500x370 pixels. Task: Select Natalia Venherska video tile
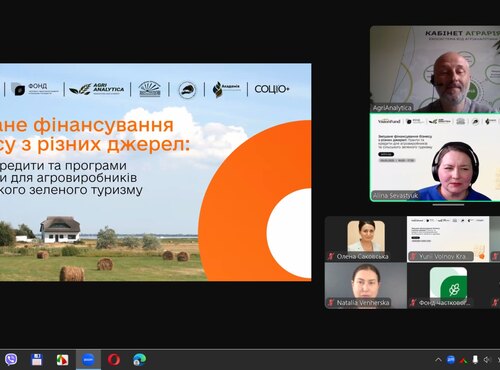[366, 285]
